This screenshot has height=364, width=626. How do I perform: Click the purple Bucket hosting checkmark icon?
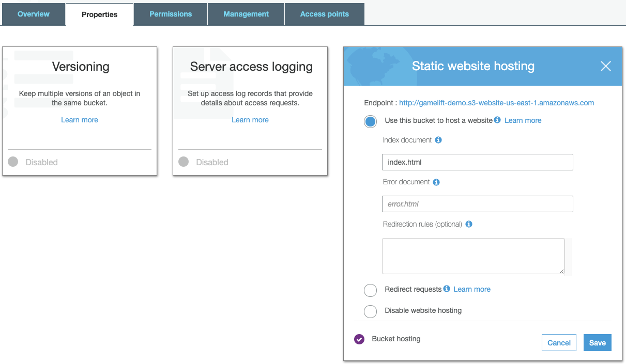click(359, 339)
